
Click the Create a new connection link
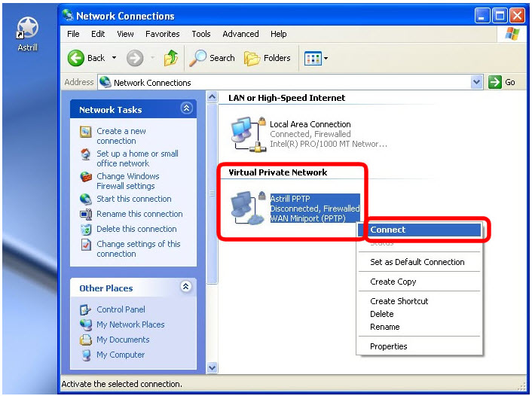121,136
